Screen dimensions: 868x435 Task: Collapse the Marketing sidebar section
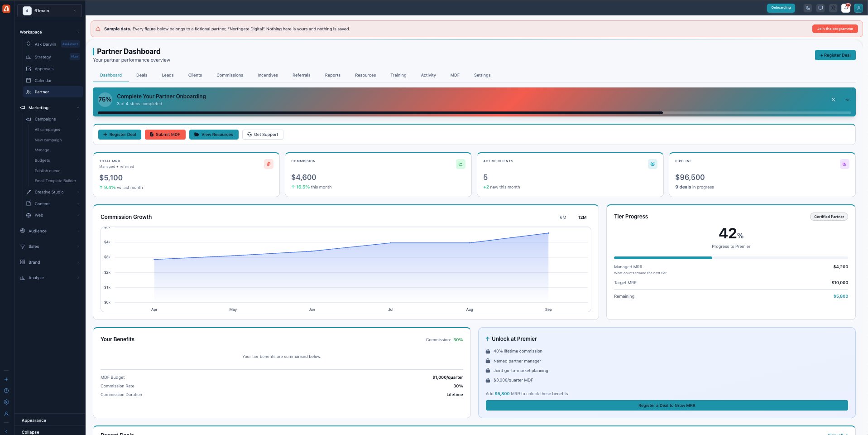click(50, 108)
